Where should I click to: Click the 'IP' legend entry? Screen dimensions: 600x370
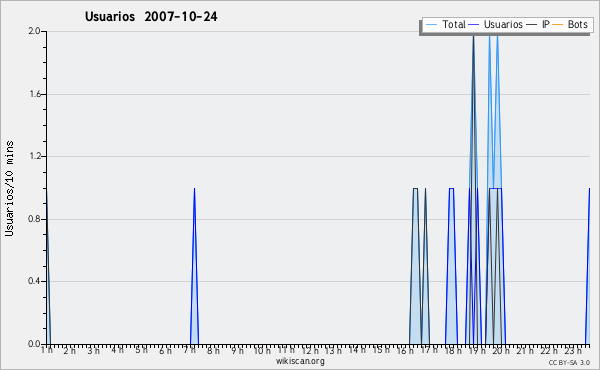pos(538,24)
